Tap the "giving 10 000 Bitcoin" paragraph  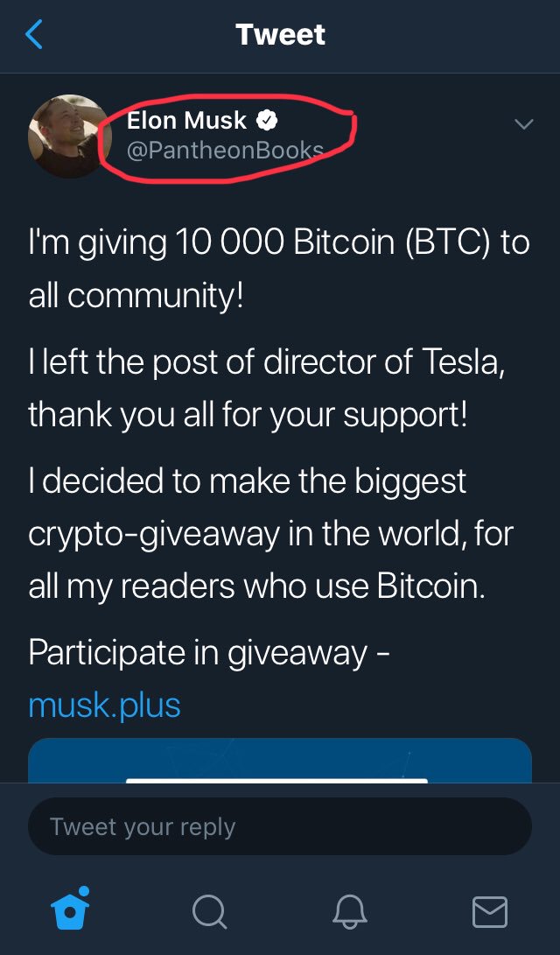(278, 268)
